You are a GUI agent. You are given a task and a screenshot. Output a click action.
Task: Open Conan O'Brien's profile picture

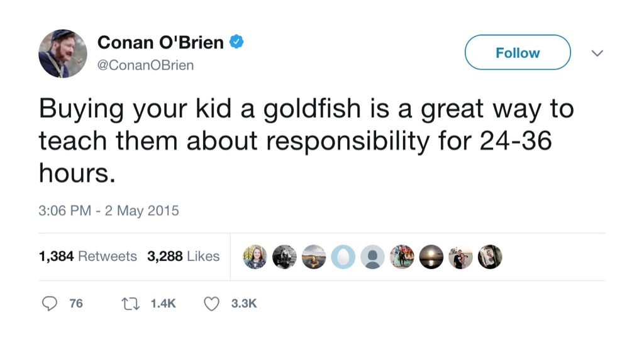62,53
